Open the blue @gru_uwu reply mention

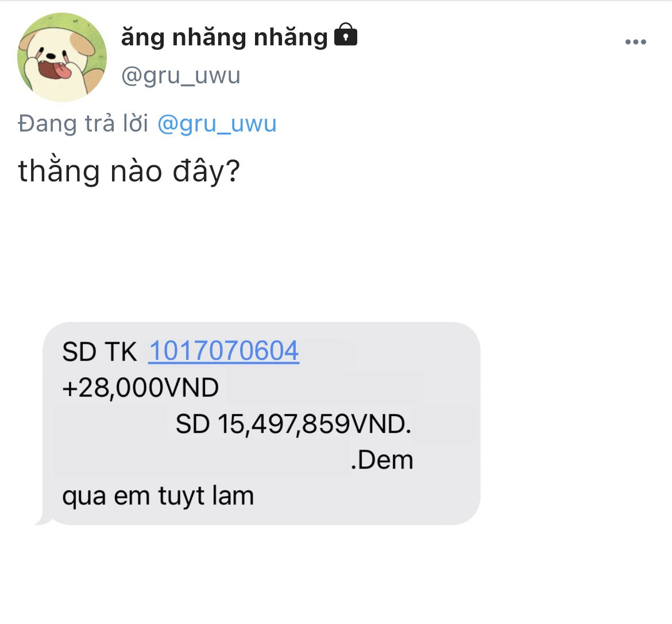pos(217,124)
